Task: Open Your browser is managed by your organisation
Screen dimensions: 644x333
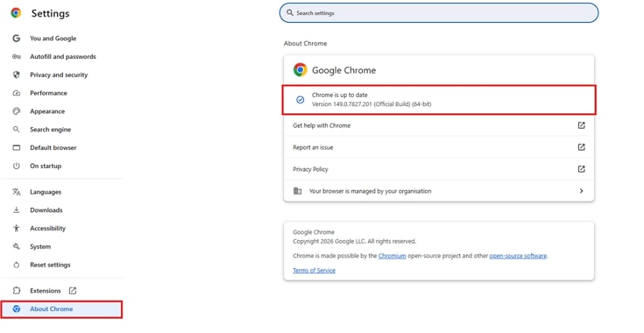Action: (439, 191)
